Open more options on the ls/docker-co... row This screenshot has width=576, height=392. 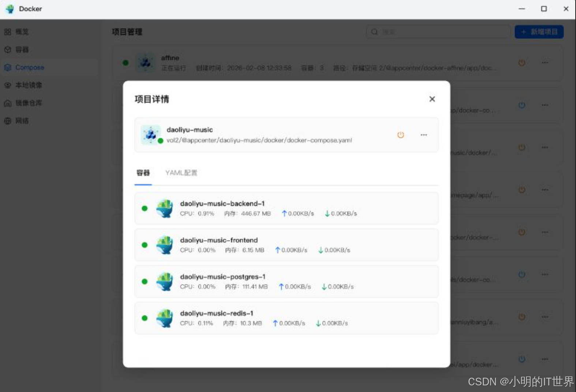click(545, 275)
